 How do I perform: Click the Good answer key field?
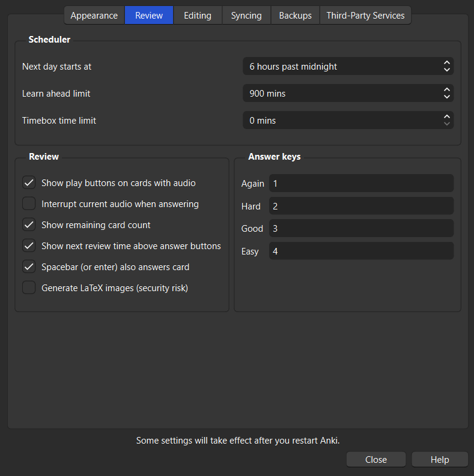point(361,228)
